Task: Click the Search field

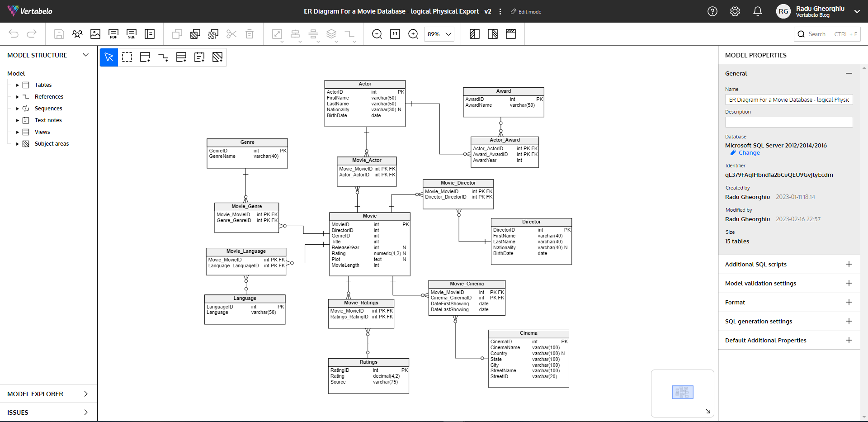Action: tap(827, 34)
